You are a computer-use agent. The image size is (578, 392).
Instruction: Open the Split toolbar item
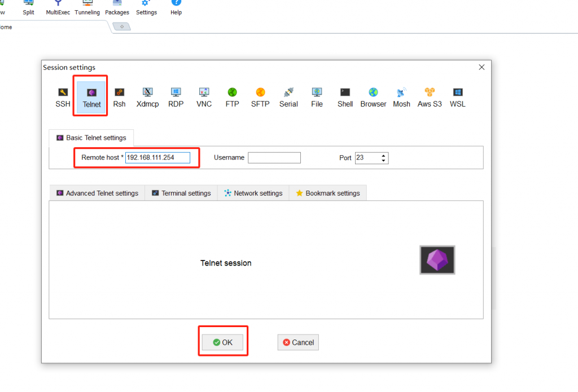[x=28, y=7]
